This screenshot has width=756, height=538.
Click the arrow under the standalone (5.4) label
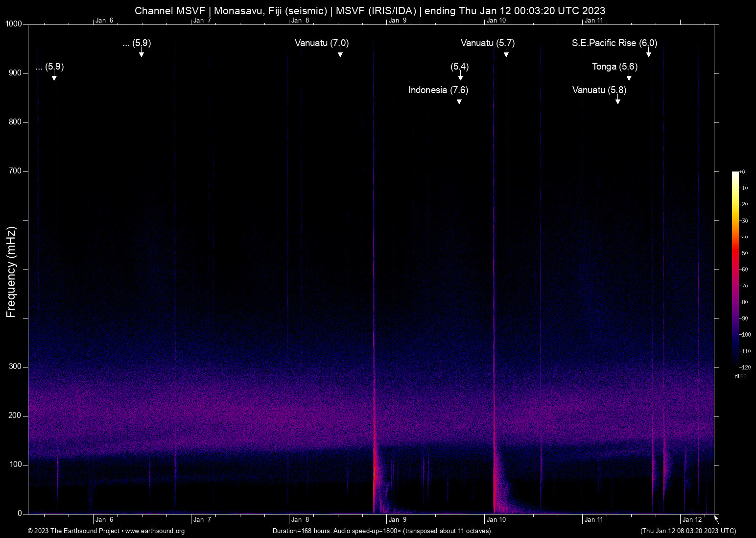coord(460,76)
